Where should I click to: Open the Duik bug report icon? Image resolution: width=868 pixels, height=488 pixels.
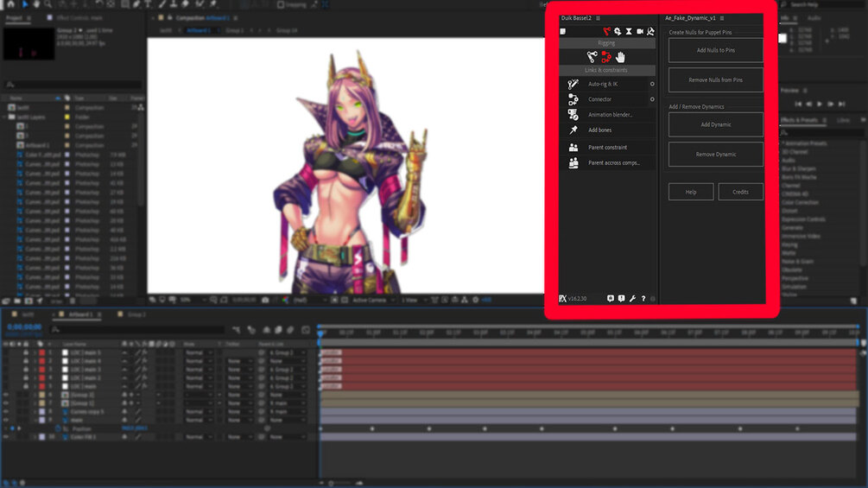point(621,298)
